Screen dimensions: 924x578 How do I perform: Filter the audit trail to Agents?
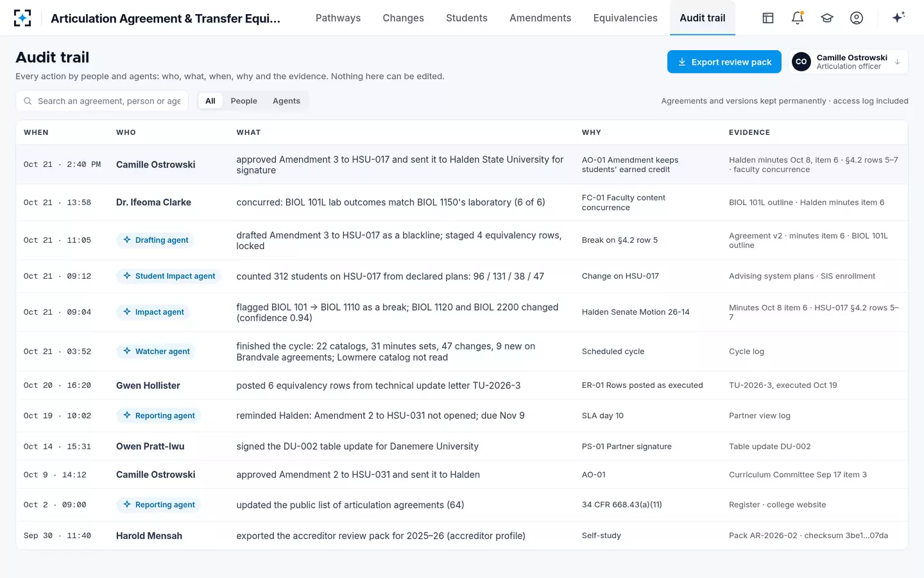[x=286, y=101]
